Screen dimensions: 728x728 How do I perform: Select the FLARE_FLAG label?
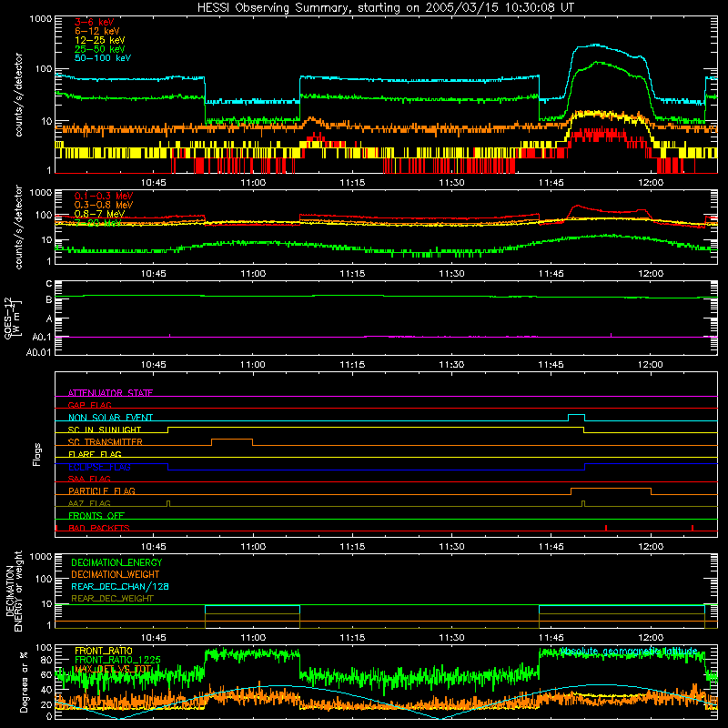[95, 454]
